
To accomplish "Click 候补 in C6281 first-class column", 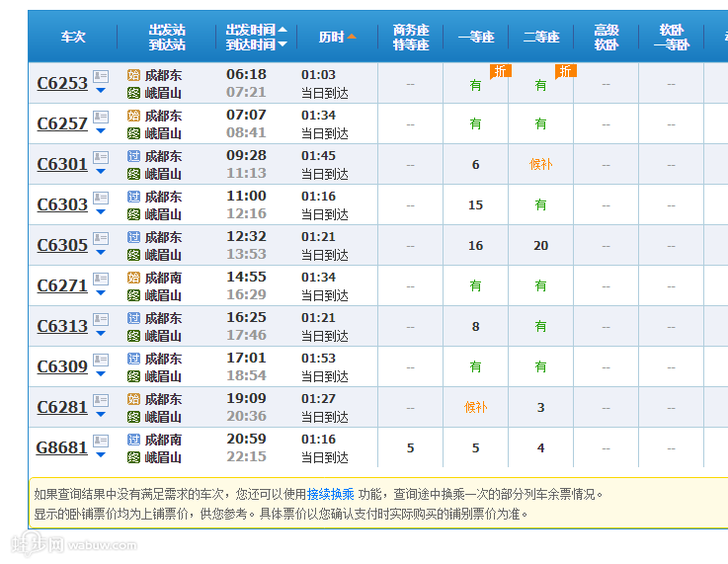I will [475, 408].
